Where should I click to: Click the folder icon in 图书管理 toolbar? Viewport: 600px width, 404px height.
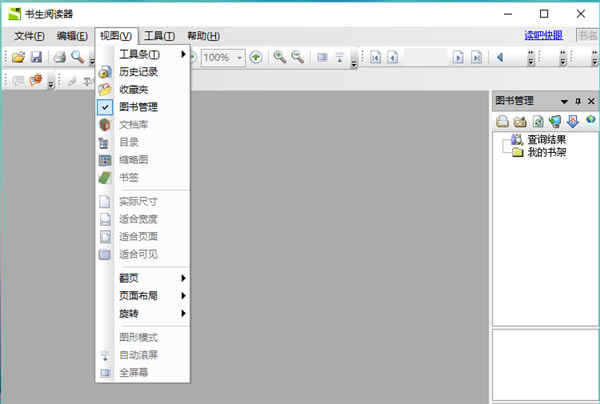pyautogui.click(x=520, y=122)
